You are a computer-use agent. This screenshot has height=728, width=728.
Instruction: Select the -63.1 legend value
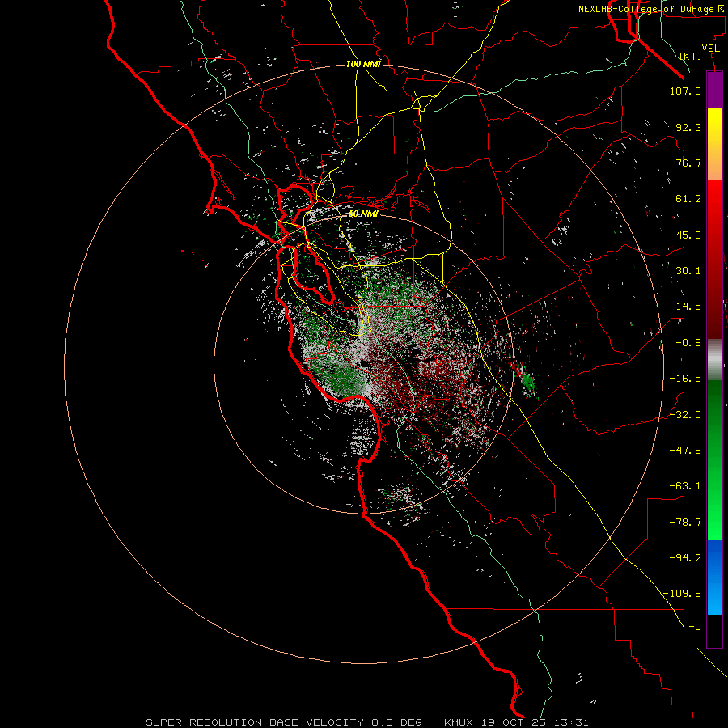[685, 486]
